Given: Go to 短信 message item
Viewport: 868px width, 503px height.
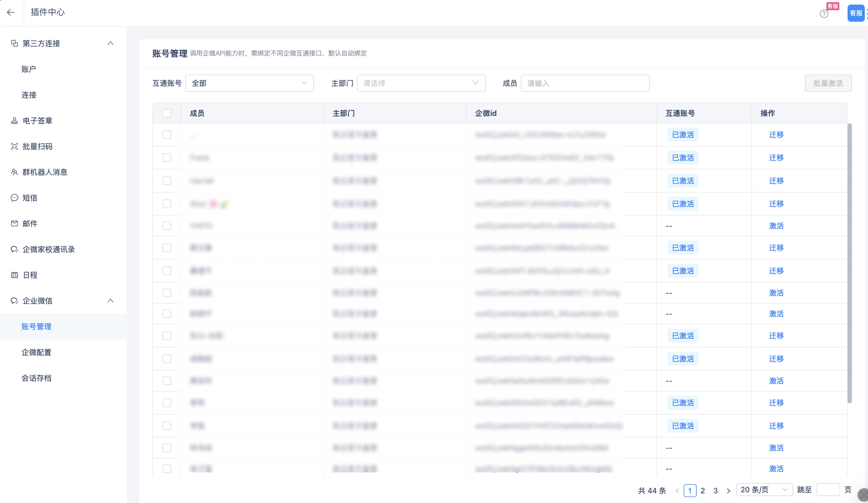Looking at the screenshot, I should (x=30, y=198).
